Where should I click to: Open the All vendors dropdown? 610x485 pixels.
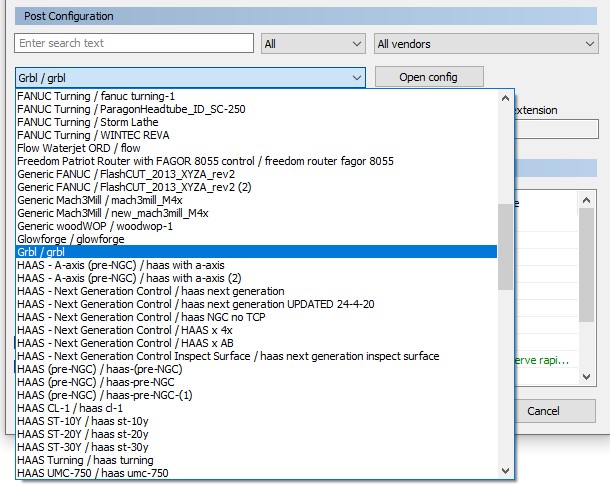point(486,44)
